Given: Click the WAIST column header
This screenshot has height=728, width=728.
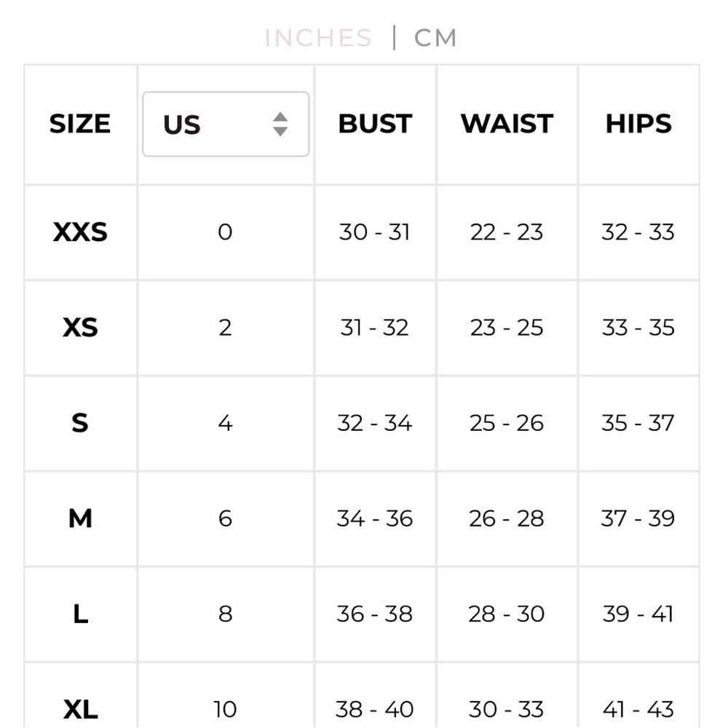Looking at the screenshot, I should pos(507,124).
